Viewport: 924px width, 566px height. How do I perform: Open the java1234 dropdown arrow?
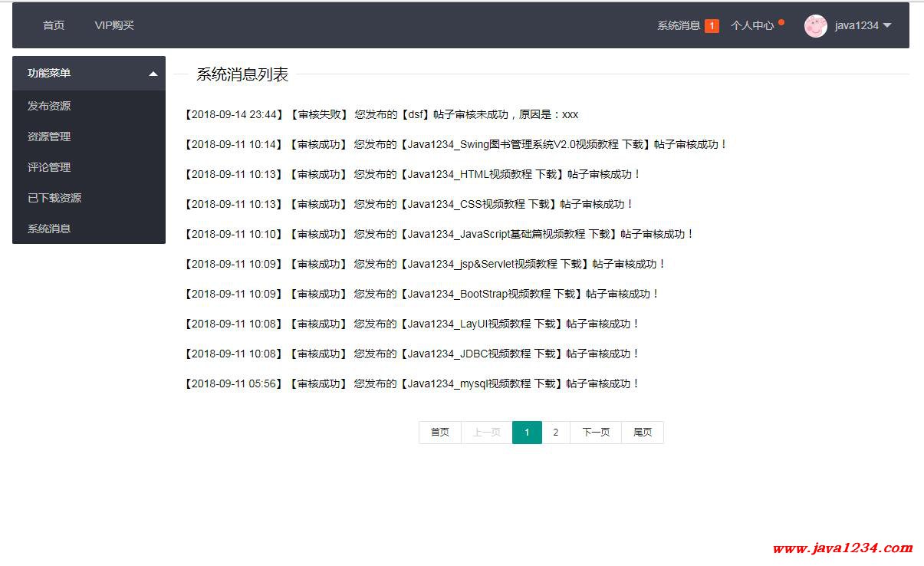(887, 25)
